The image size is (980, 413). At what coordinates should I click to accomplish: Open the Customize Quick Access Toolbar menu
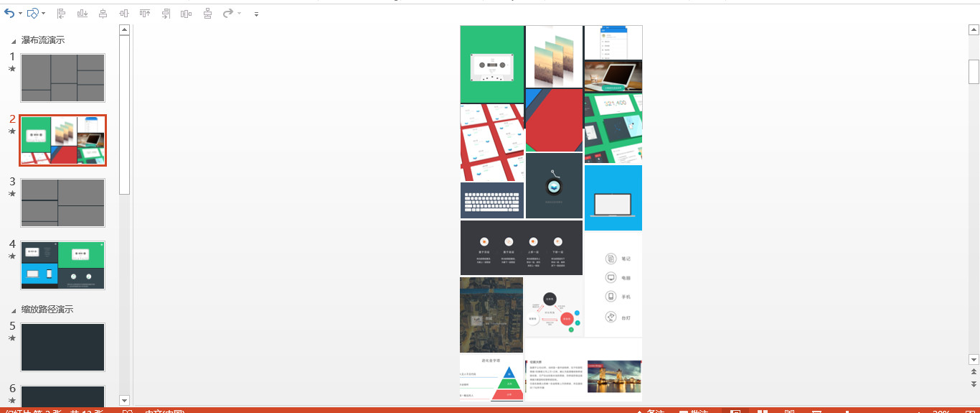[x=256, y=14]
